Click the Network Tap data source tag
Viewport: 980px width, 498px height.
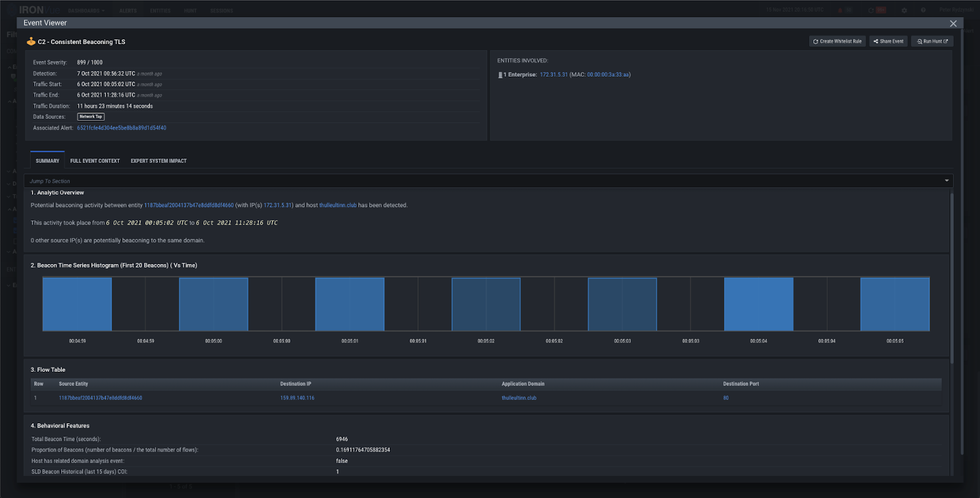[x=91, y=116]
